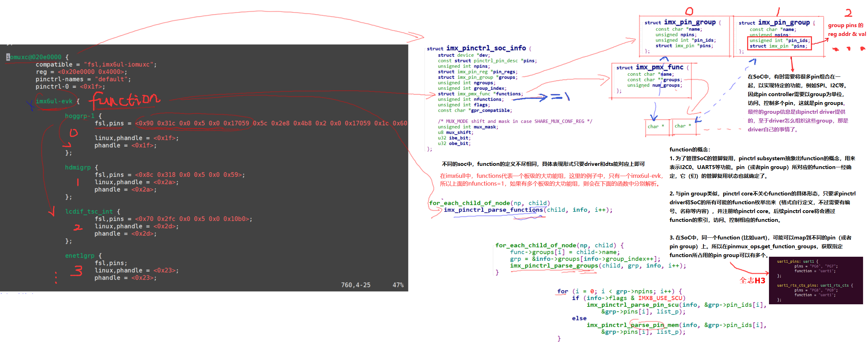Select the hoggrp-1 group node
Image resolution: width=868 pixels, height=349 pixels.
80,116
